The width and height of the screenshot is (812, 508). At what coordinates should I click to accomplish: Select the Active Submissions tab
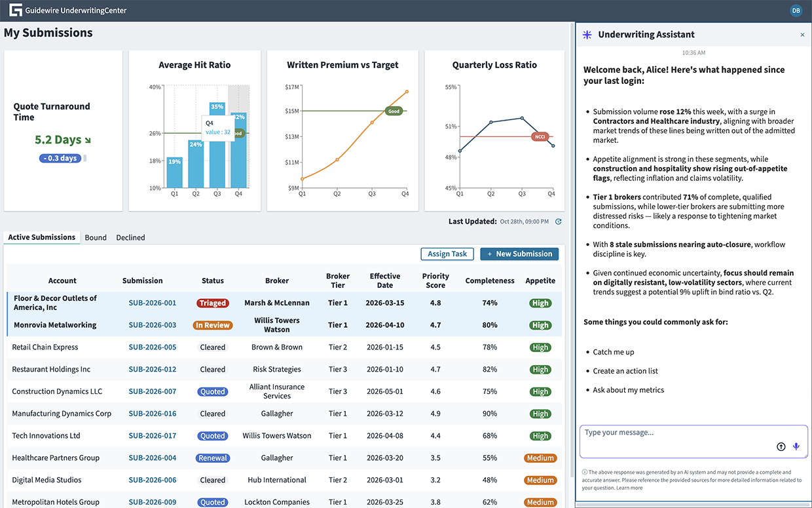41,237
